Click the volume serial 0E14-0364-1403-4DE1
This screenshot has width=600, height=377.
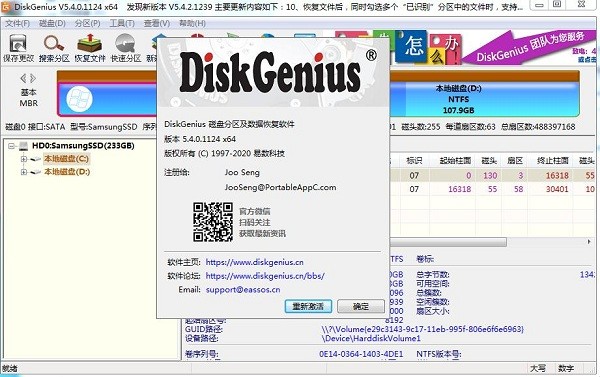tap(361, 354)
